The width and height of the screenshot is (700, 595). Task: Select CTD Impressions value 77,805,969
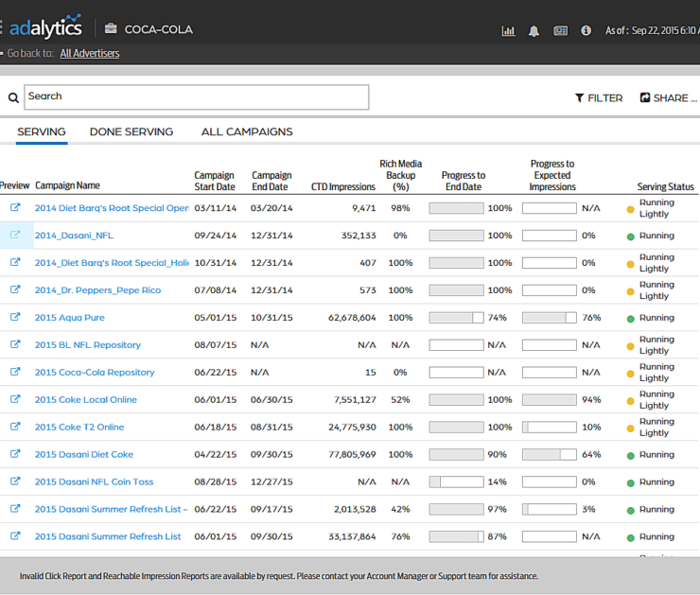point(352,454)
